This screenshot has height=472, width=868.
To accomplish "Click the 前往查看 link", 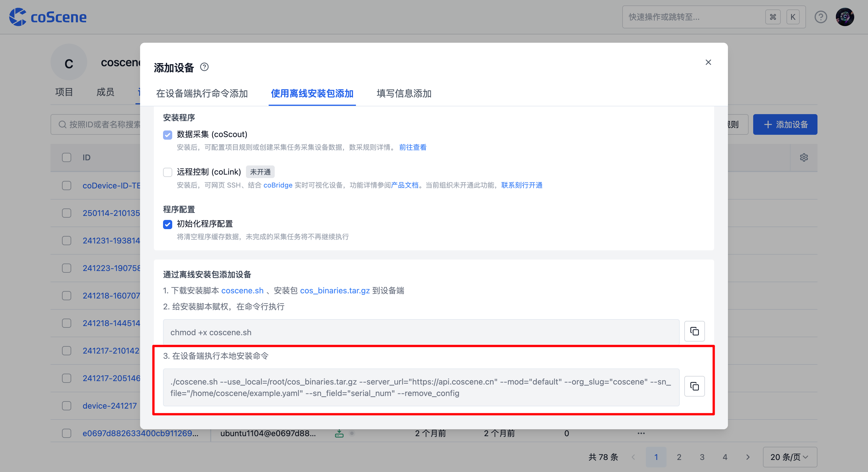I will (413, 147).
